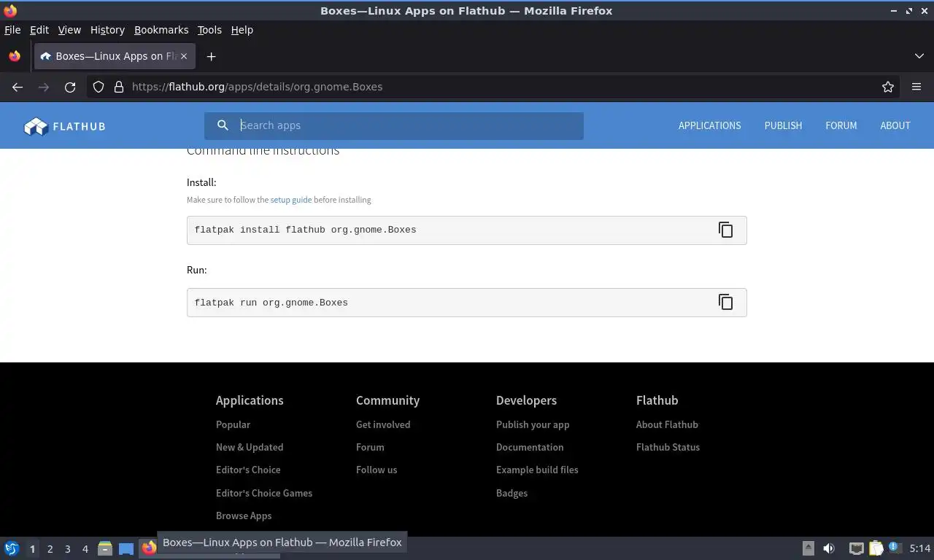Copy the flatpak install command

pyautogui.click(x=725, y=230)
